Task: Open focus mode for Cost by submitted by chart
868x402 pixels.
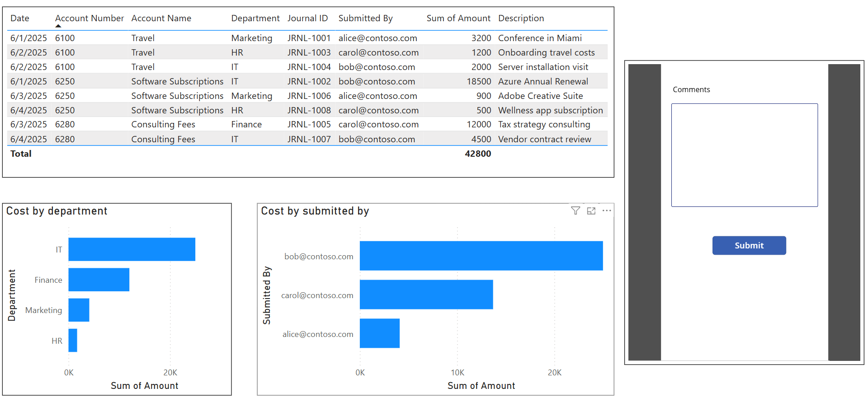Action: tap(591, 210)
